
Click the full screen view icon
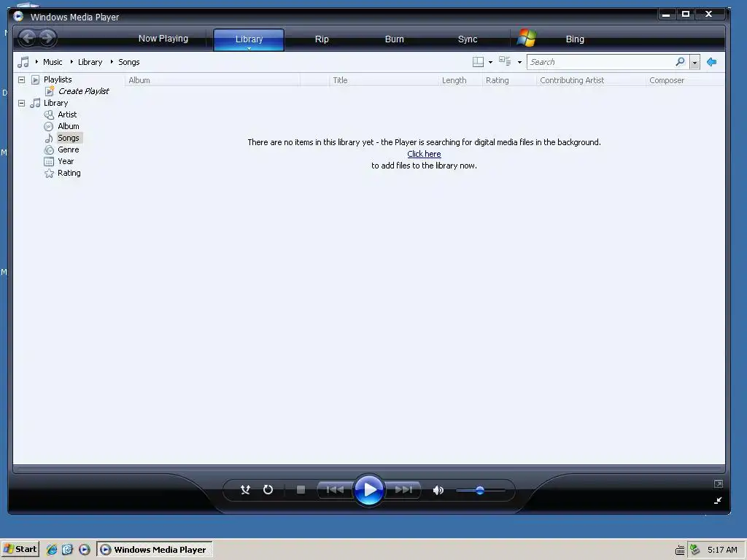click(x=719, y=484)
